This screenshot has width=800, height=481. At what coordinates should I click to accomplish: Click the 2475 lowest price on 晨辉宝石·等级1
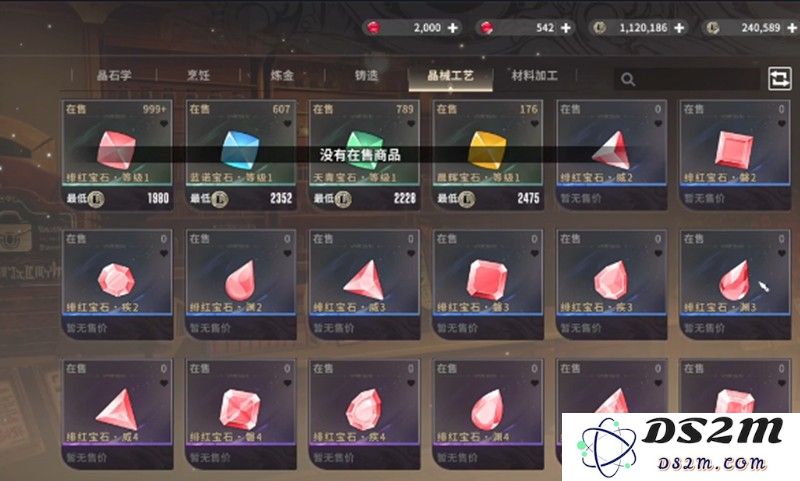pyautogui.click(x=528, y=198)
